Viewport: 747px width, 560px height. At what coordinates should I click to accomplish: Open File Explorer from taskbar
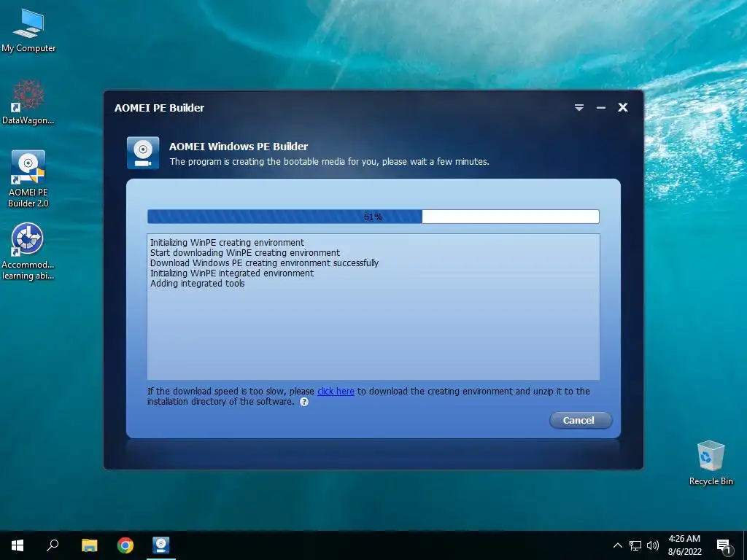pyautogui.click(x=89, y=545)
